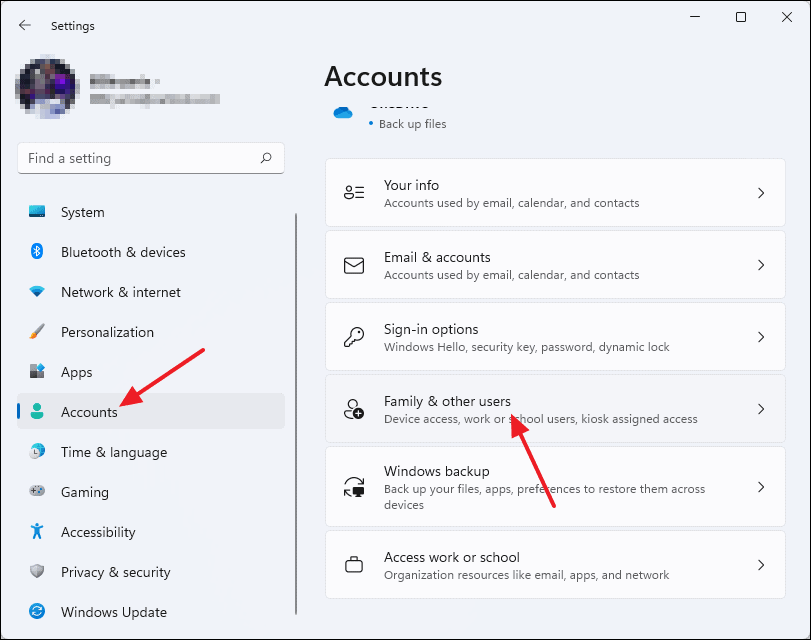This screenshot has width=811, height=640.
Task: Select Accounts in the navigation menu
Action: [88, 412]
